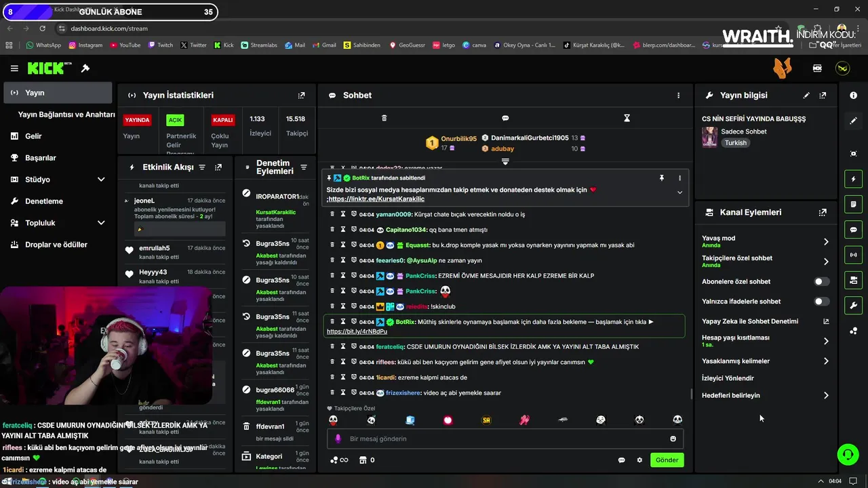Ban fearles0 using shield icon
Screen dimensions: 868x488
click(354, 260)
